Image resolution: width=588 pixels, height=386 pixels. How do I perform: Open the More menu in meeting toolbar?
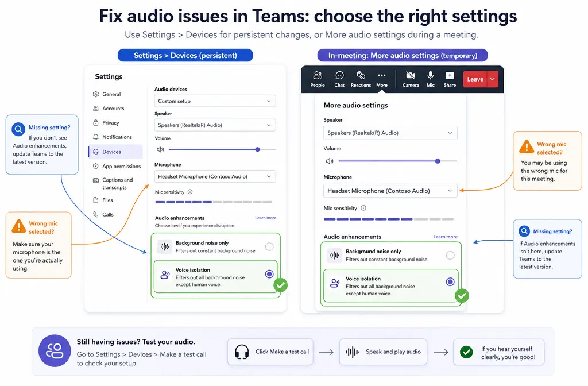click(x=382, y=79)
